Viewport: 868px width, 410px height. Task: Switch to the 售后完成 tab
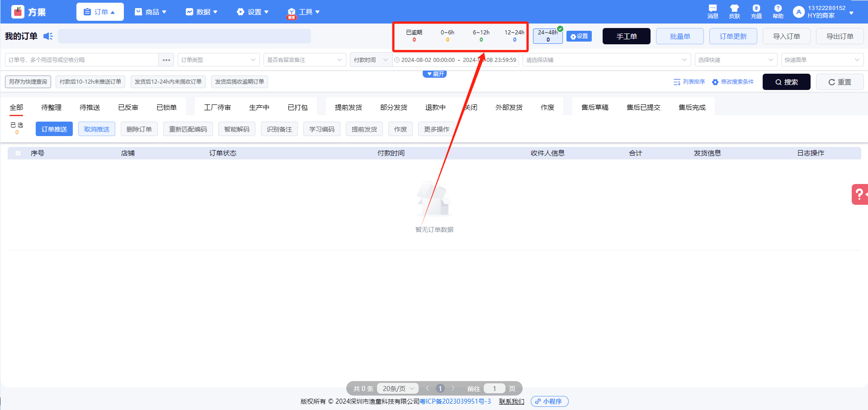click(692, 108)
